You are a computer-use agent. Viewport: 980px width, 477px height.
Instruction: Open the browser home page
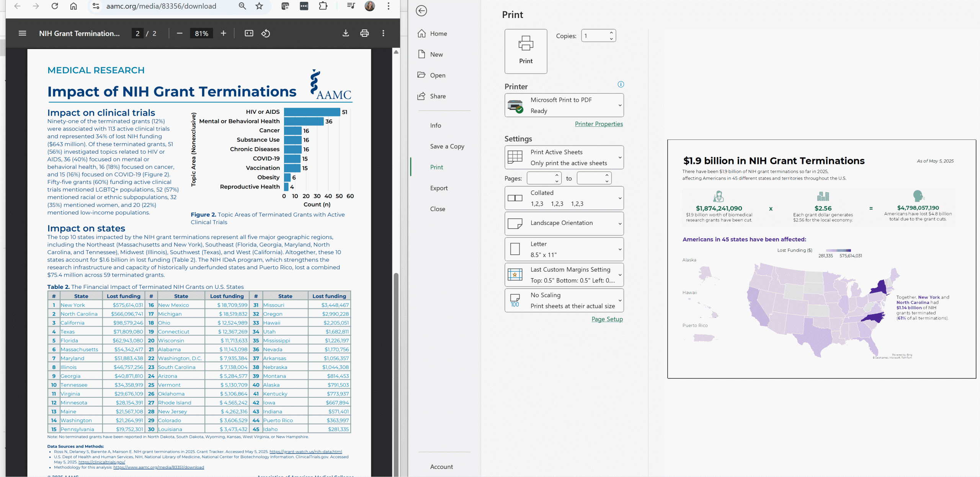[73, 6]
